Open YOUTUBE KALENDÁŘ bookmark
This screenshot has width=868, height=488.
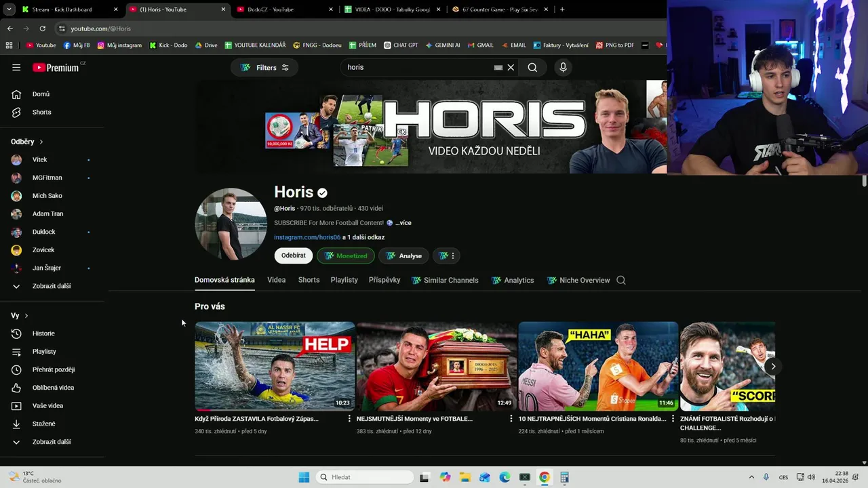255,45
